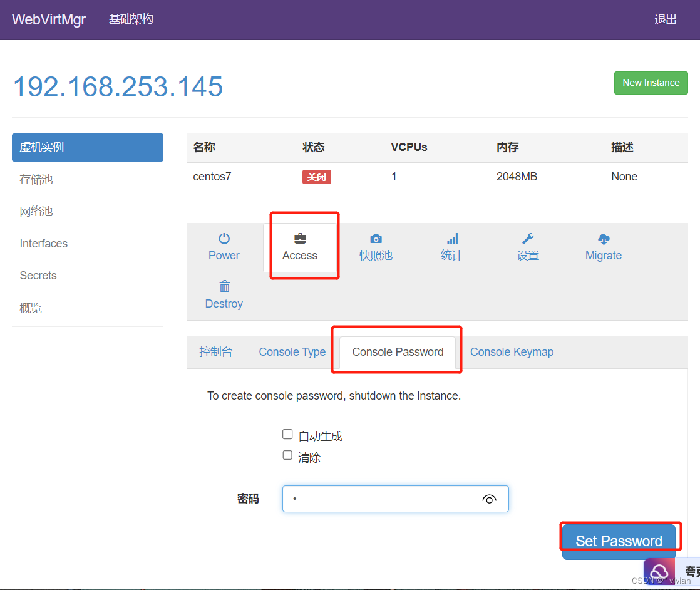Click the 内存 column header
This screenshot has height=590, width=700.
pyautogui.click(x=508, y=147)
